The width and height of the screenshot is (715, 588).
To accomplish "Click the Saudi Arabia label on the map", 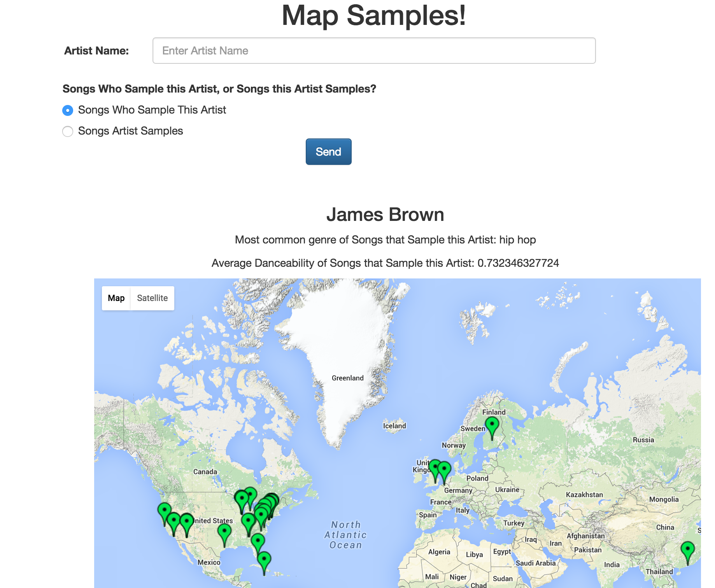I will 536,563.
